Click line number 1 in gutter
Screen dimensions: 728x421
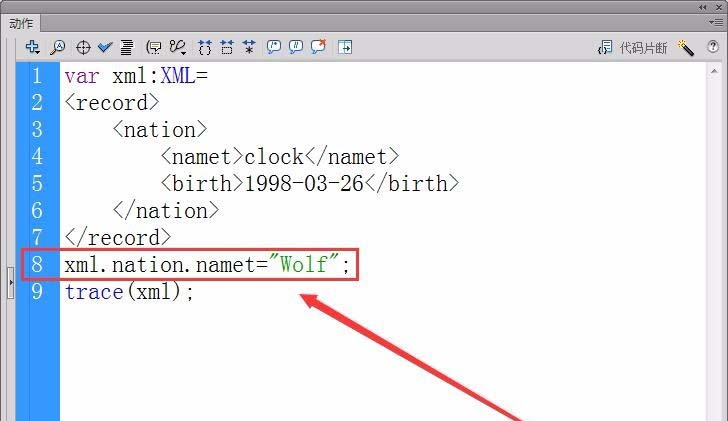click(37, 76)
